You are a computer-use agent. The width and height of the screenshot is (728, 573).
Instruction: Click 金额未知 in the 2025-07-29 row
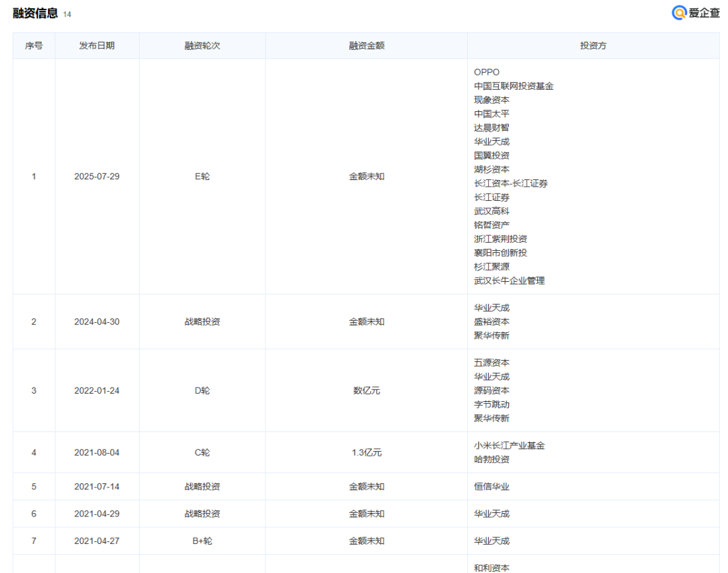pyautogui.click(x=366, y=177)
